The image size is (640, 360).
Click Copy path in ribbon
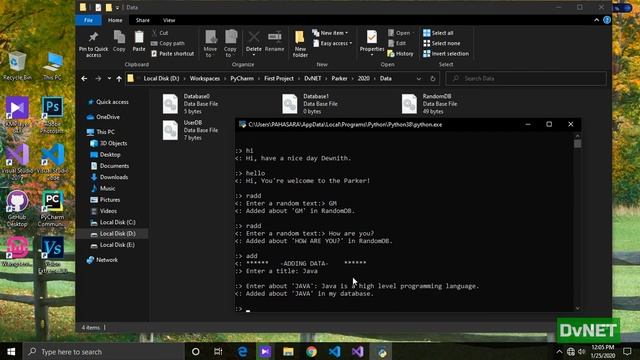pos(168,43)
